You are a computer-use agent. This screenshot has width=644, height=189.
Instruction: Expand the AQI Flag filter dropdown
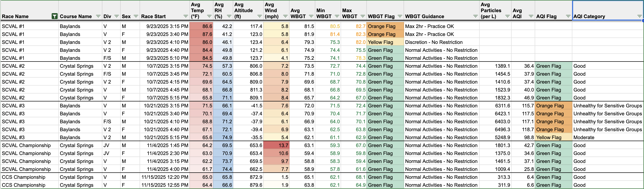pyautogui.click(x=568, y=17)
